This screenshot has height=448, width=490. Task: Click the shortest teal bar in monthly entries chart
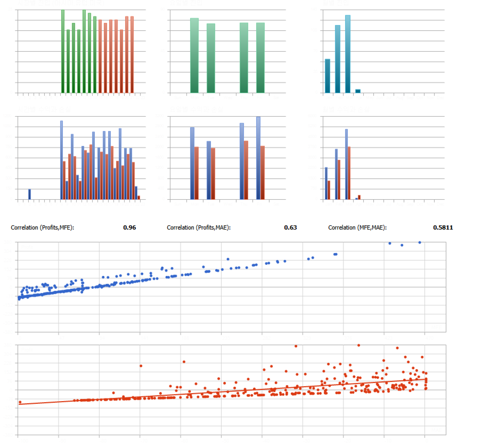(x=358, y=91)
